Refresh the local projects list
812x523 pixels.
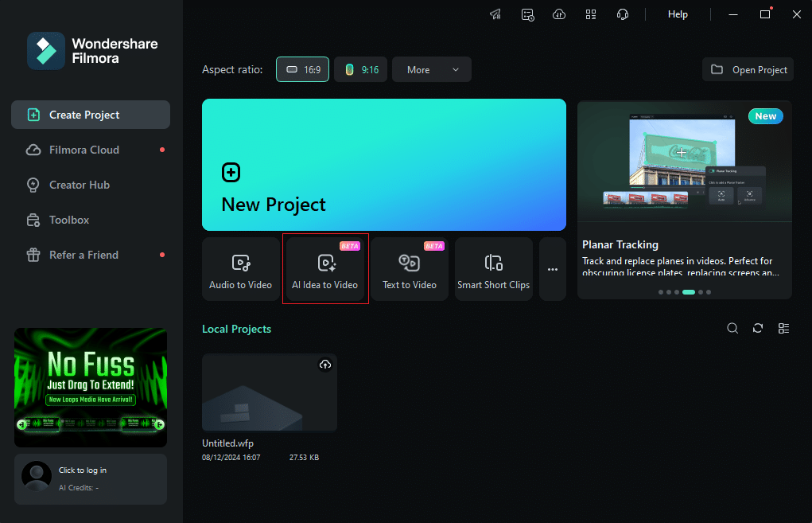pos(758,329)
